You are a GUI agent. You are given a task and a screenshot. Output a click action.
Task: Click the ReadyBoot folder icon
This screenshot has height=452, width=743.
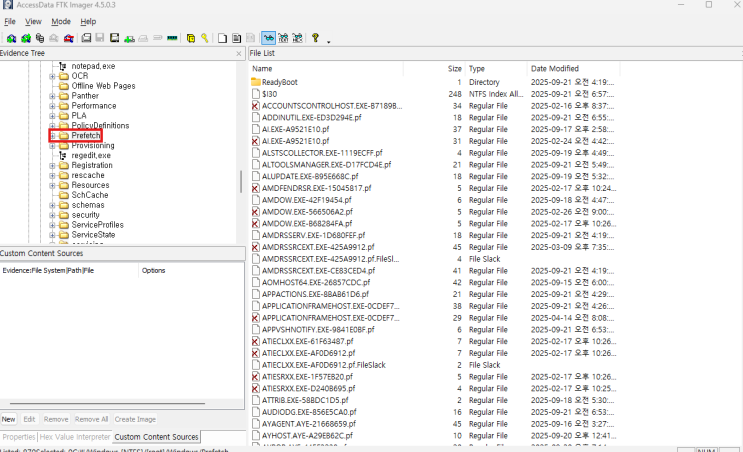point(256,82)
